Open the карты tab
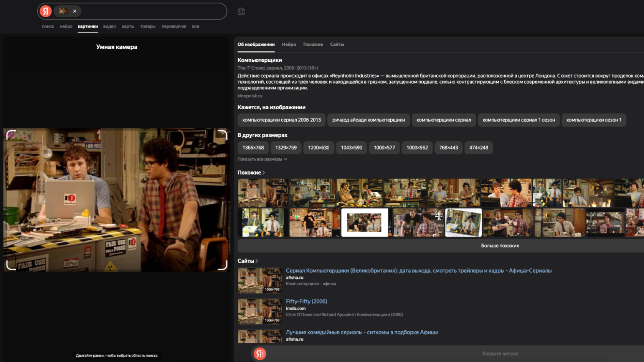This screenshot has height=362, width=644. 128,26
